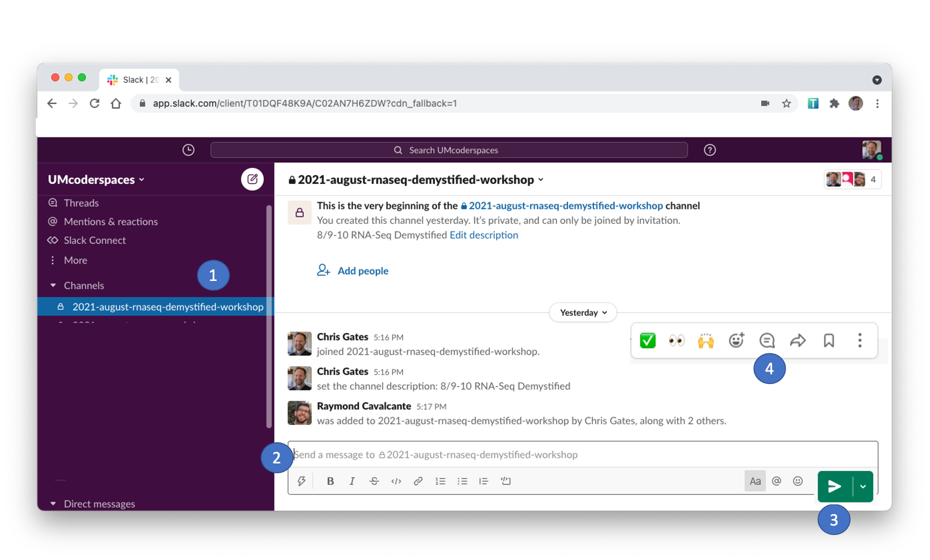Click the hyperlink insert icon

pos(419,480)
